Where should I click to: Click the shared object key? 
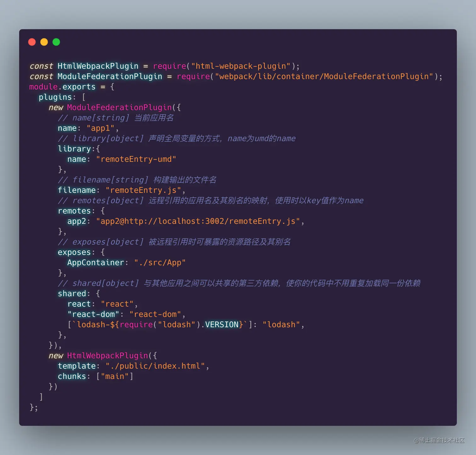[x=72, y=294]
